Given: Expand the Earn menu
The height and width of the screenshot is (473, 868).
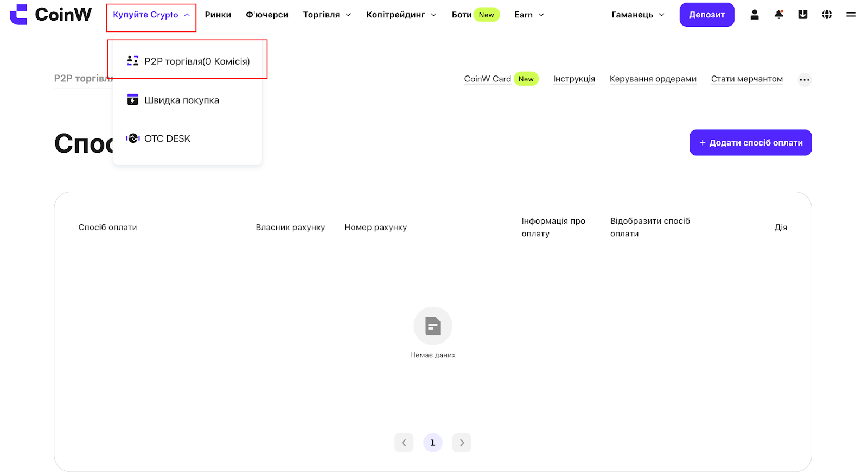Looking at the screenshot, I should pos(529,15).
